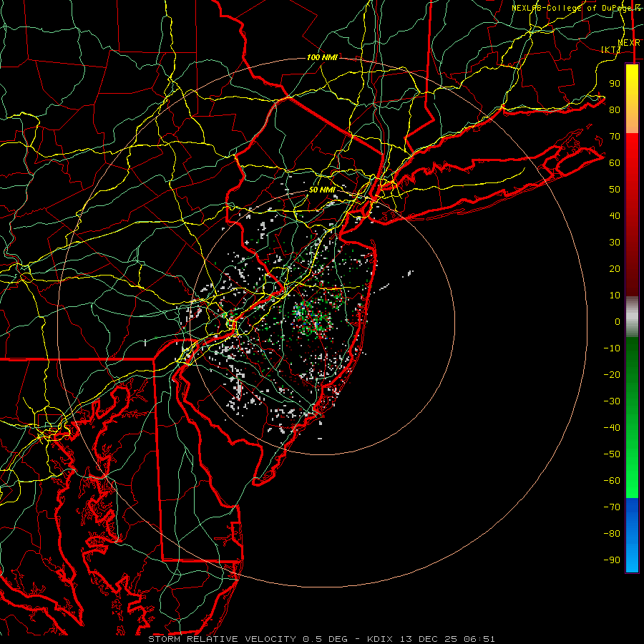Click the -40 value on the scale
This screenshot has width=644, height=644.
pyautogui.click(x=612, y=428)
